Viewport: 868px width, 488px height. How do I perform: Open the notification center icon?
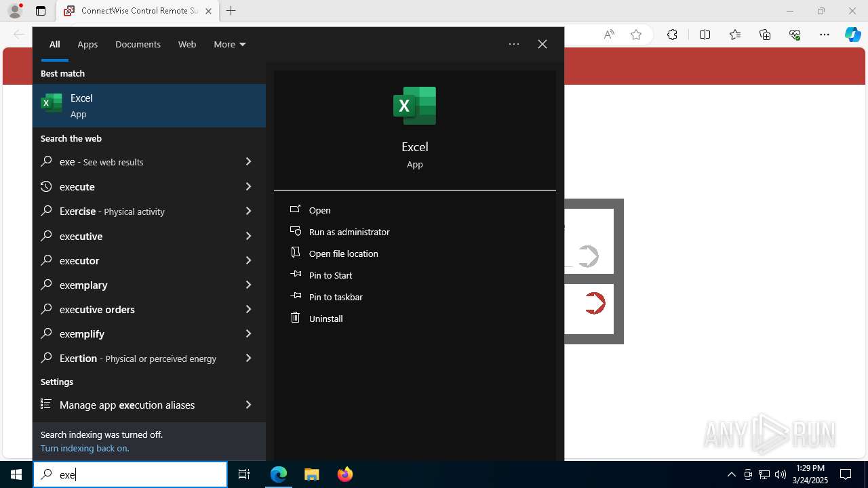tap(846, 474)
